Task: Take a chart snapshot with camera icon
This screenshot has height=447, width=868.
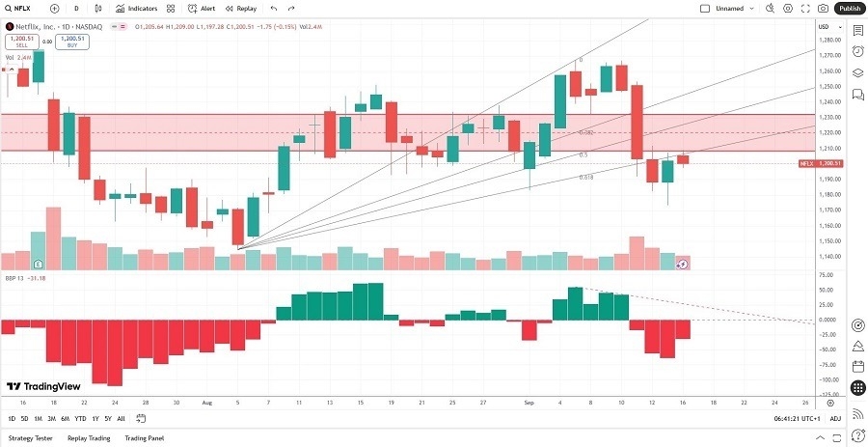Action: click(x=823, y=8)
